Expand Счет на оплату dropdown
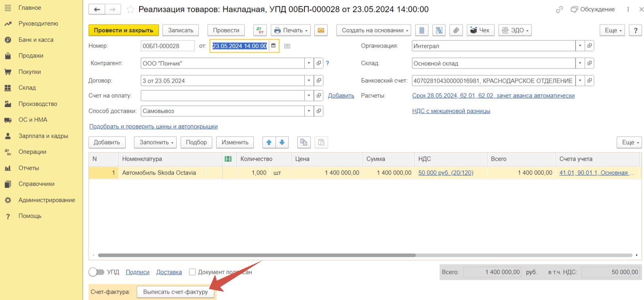 point(309,95)
